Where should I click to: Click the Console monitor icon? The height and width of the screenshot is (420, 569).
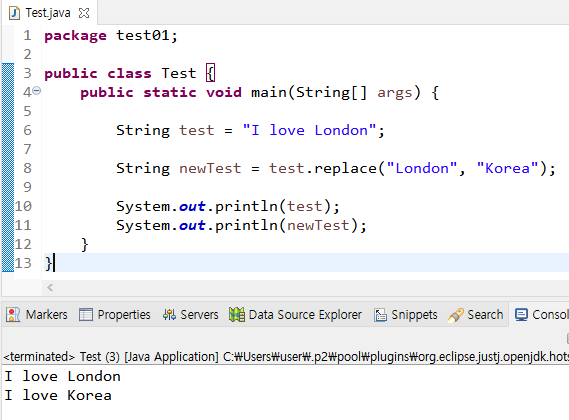coord(521,315)
